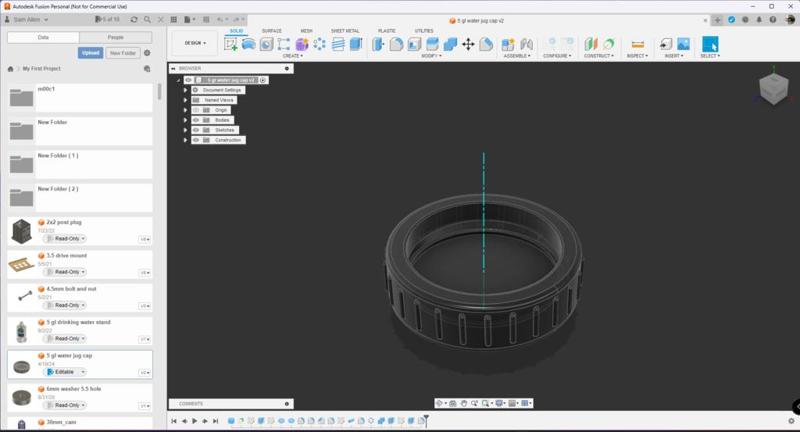The width and height of the screenshot is (800, 432).
Task: Toggle visibility of Sketches folder
Action: tap(195, 130)
